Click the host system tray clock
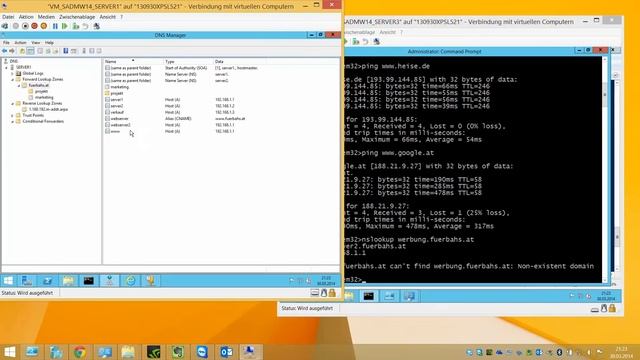640x360 pixels. tap(621, 352)
